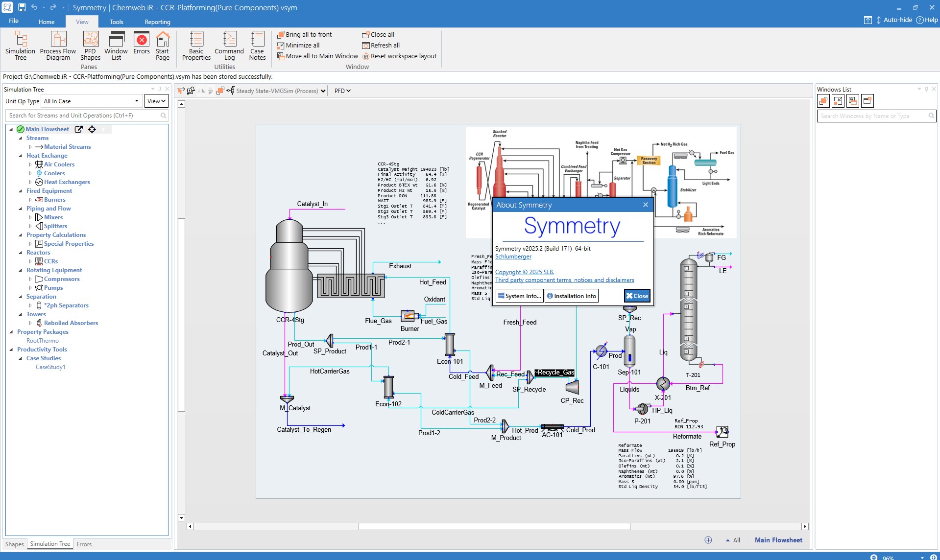This screenshot has width=940, height=560.
Task: Open the View dropdown in Simulation Tree
Action: [157, 101]
